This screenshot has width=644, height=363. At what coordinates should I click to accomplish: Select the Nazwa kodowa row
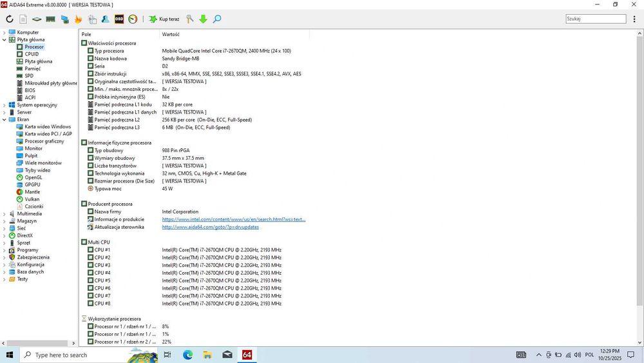[x=193, y=59]
